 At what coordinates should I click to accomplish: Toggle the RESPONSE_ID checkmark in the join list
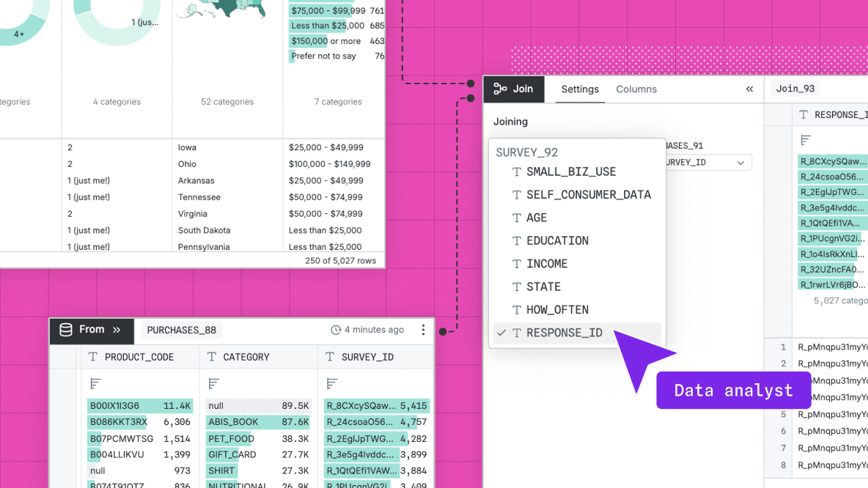[501, 332]
